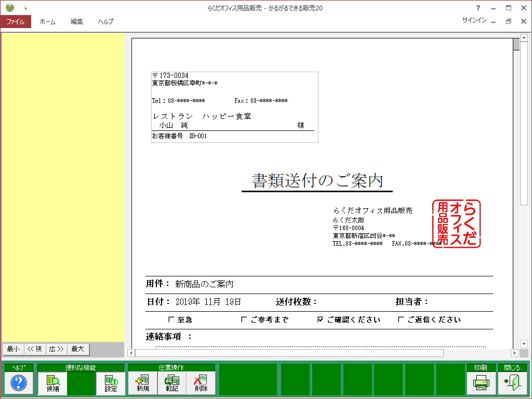Click the horizontal scrollbar left arrow
The image size is (532, 399).
tap(131, 353)
